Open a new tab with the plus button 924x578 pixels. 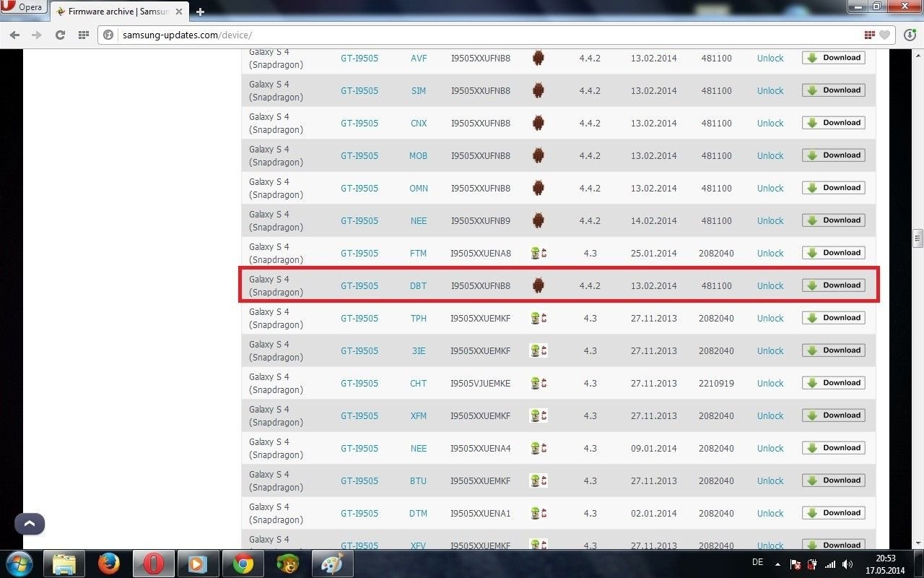coord(200,12)
